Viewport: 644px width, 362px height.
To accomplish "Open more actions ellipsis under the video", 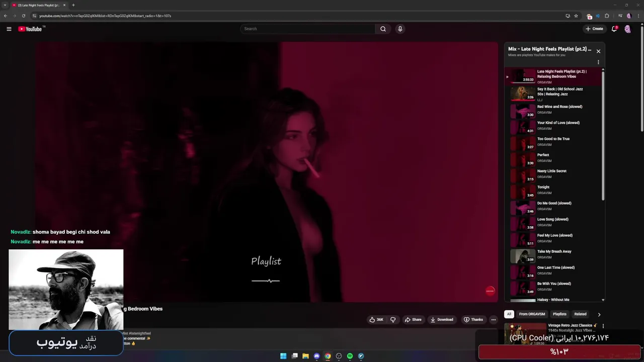I will pyautogui.click(x=494, y=319).
